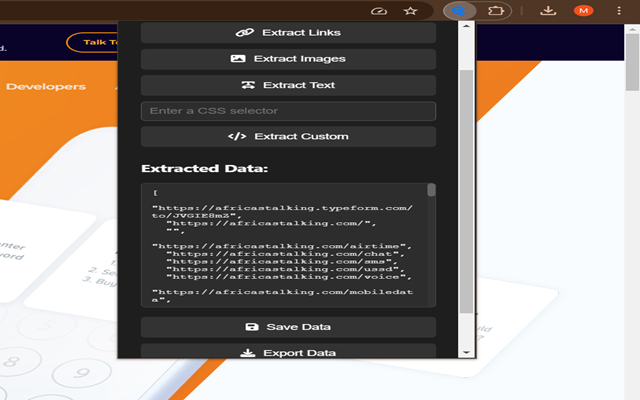The height and width of the screenshot is (400, 640).
Task: Click the Extract Text button
Action: click(288, 85)
